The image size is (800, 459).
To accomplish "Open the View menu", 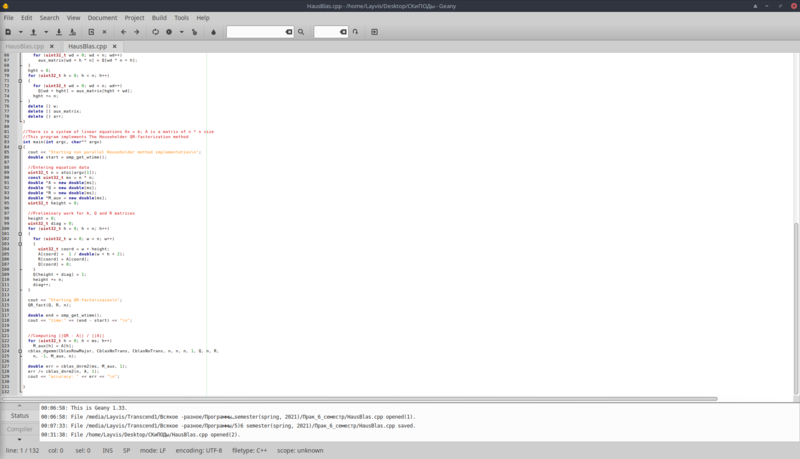I will tap(73, 17).
